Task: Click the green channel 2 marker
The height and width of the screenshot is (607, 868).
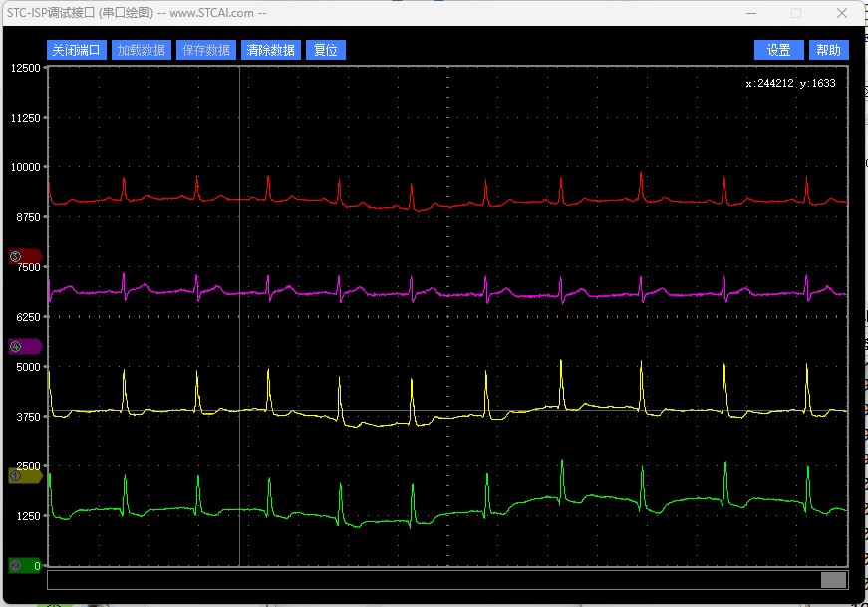Action: (23, 565)
